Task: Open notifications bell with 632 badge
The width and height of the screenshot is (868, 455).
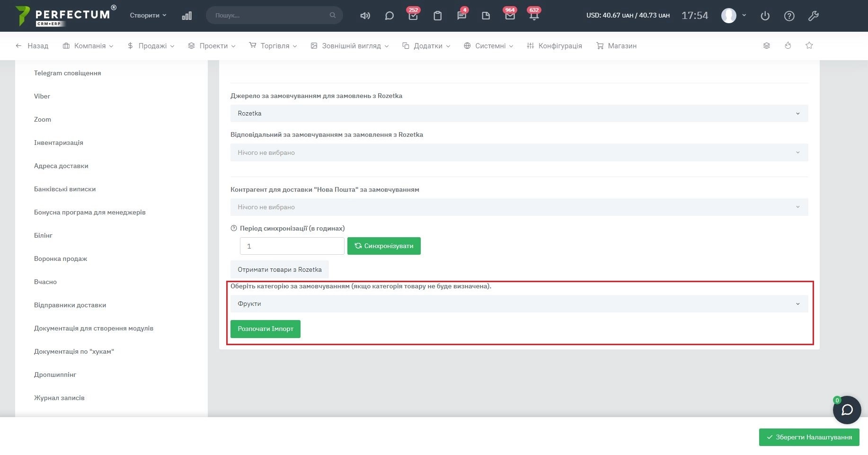Action: [x=534, y=16]
